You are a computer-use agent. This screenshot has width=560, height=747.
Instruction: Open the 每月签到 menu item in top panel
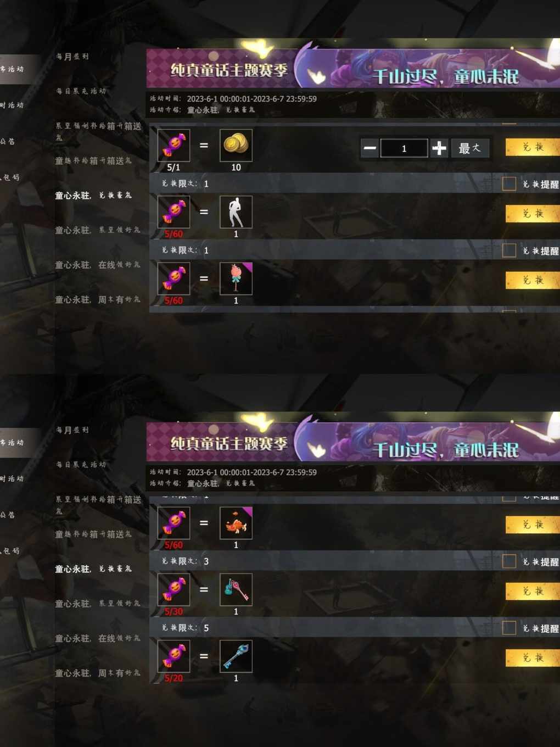(x=72, y=57)
